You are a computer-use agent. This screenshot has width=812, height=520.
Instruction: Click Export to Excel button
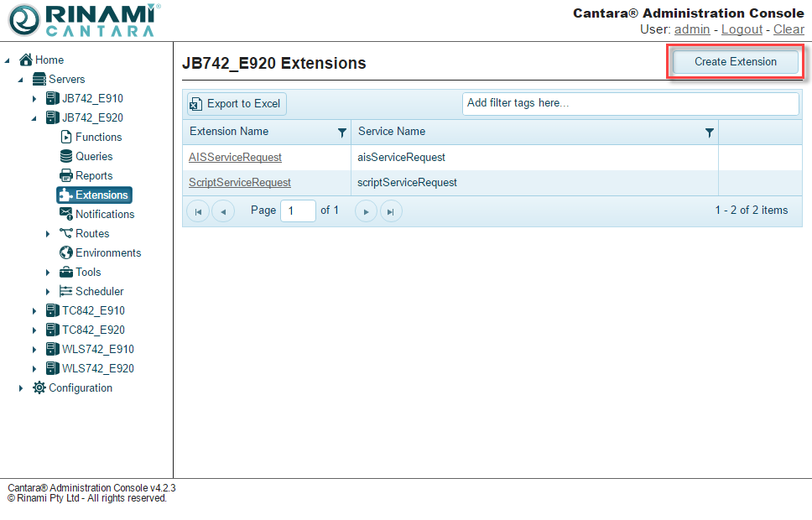click(236, 104)
